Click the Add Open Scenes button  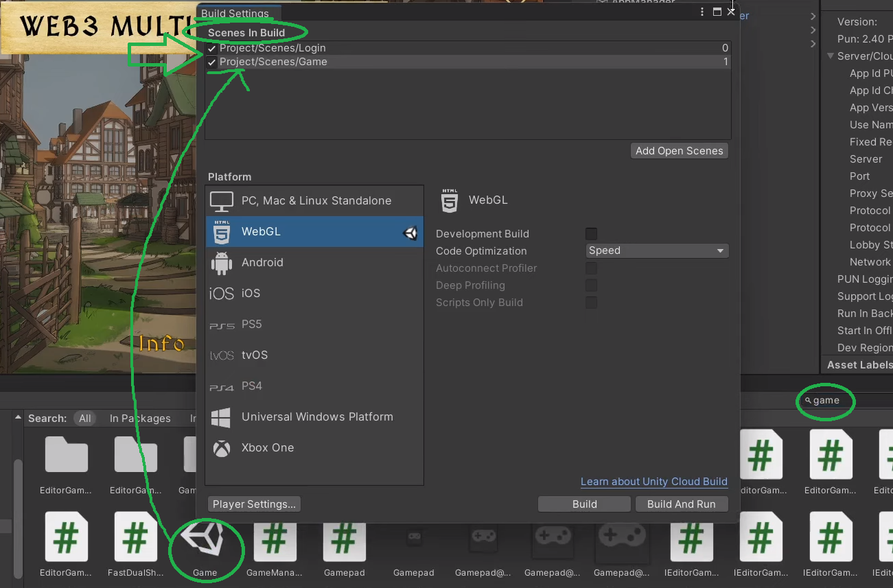point(680,151)
